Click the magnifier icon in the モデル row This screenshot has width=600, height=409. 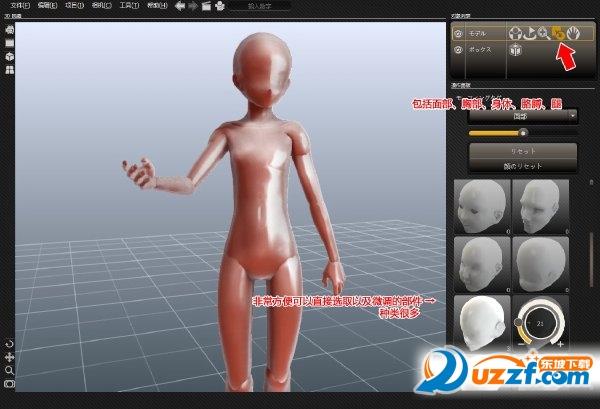(x=542, y=33)
